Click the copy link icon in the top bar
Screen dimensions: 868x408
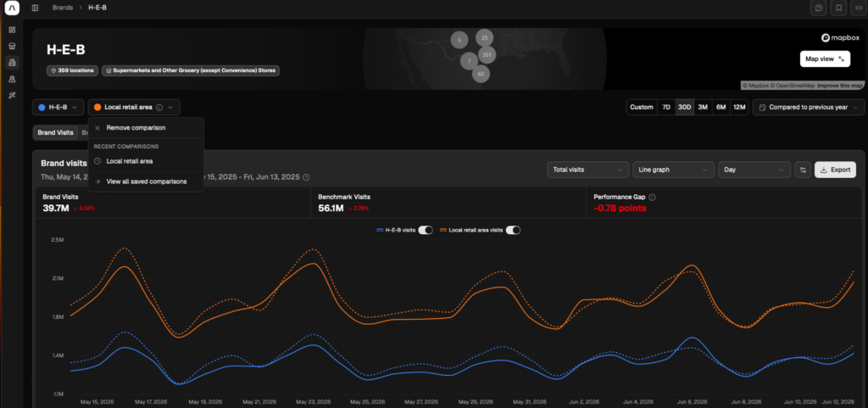tap(860, 8)
